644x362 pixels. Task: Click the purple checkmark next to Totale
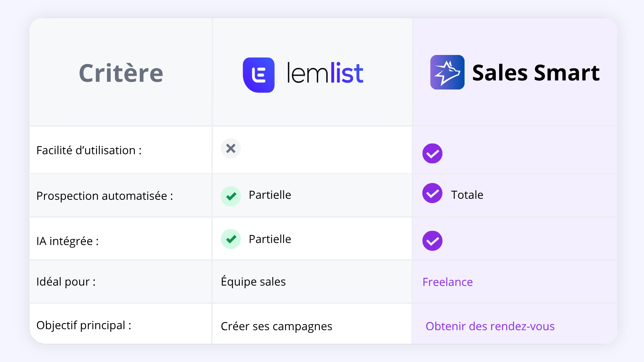point(432,193)
